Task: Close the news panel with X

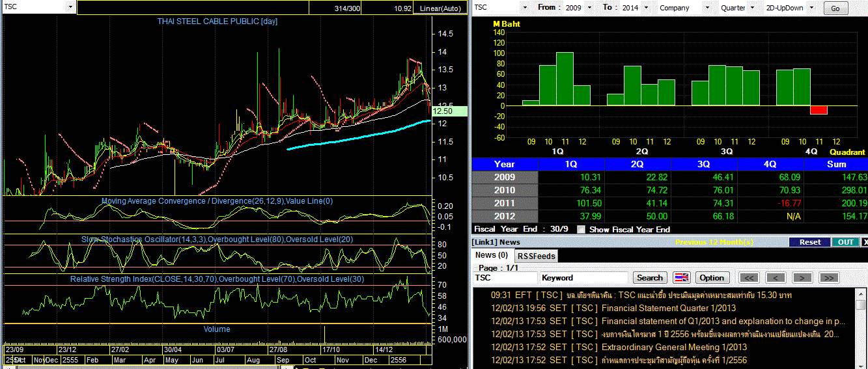Action: tap(864, 242)
